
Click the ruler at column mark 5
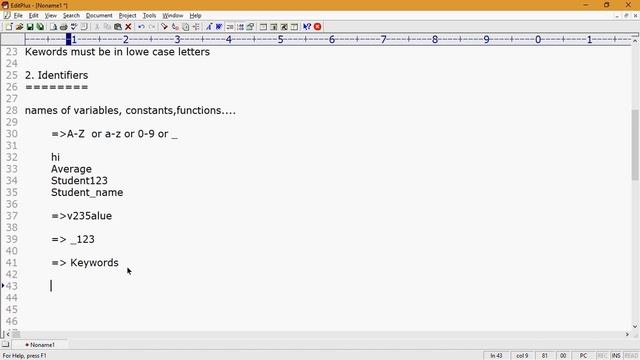tap(280, 40)
